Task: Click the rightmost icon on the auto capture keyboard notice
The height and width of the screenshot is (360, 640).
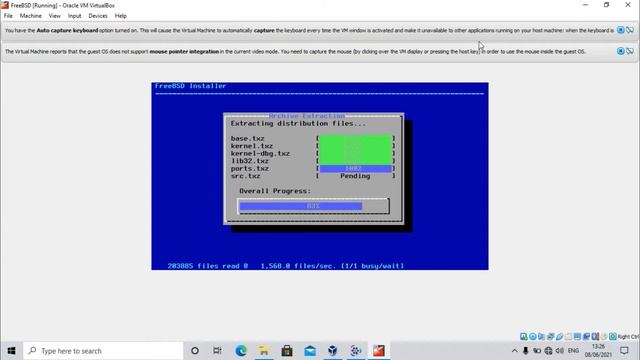Action: click(630, 30)
